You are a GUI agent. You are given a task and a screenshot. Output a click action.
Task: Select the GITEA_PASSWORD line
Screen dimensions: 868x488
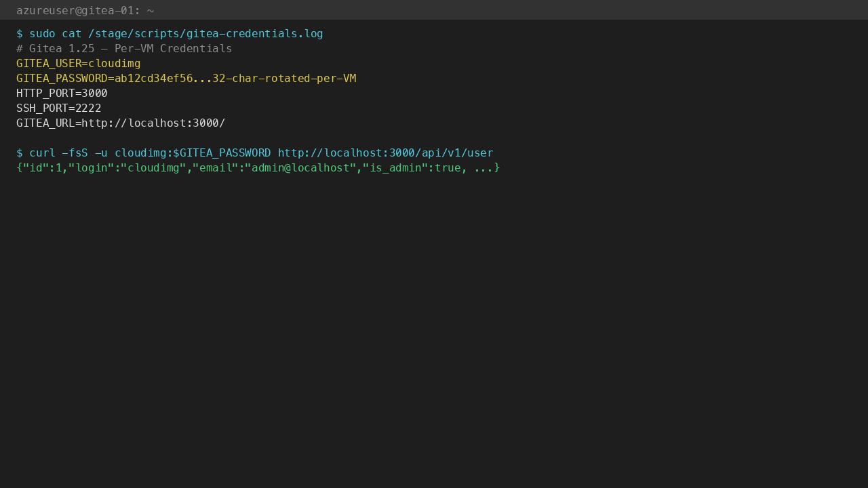coord(186,79)
